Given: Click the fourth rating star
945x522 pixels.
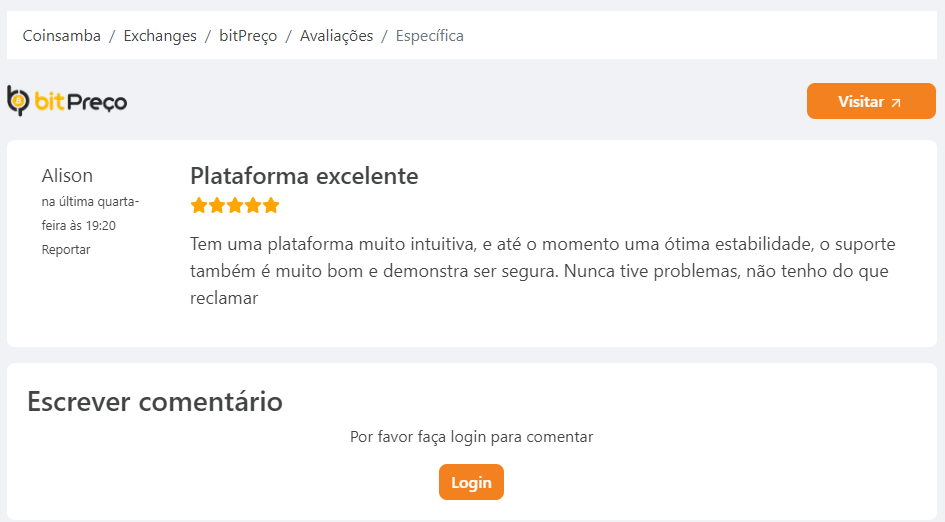Looking at the screenshot, I should click(253, 206).
